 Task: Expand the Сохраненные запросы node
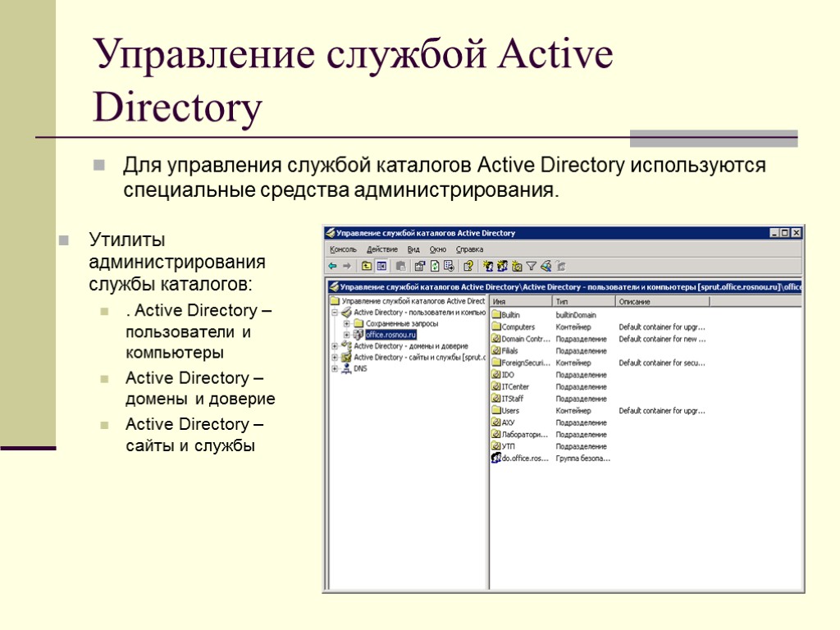[x=347, y=323]
